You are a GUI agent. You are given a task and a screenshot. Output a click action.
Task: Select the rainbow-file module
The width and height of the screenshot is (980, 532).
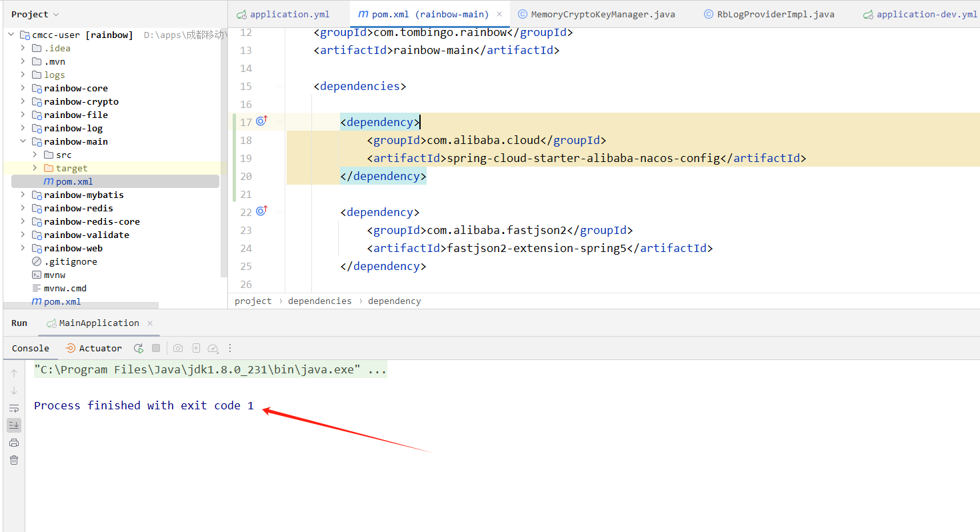point(76,115)
